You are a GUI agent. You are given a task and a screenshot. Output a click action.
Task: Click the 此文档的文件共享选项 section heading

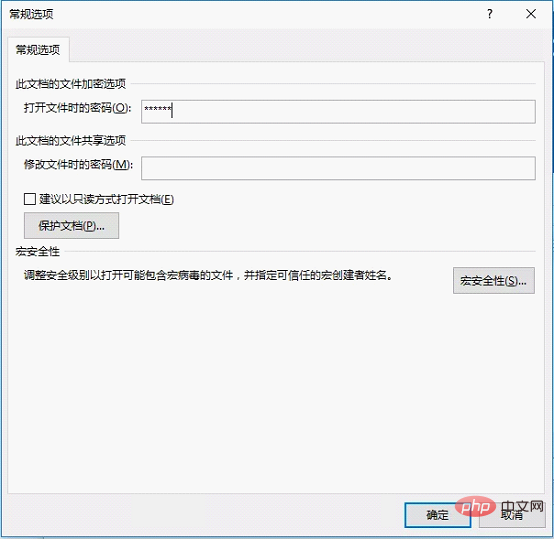pos(71,140)
